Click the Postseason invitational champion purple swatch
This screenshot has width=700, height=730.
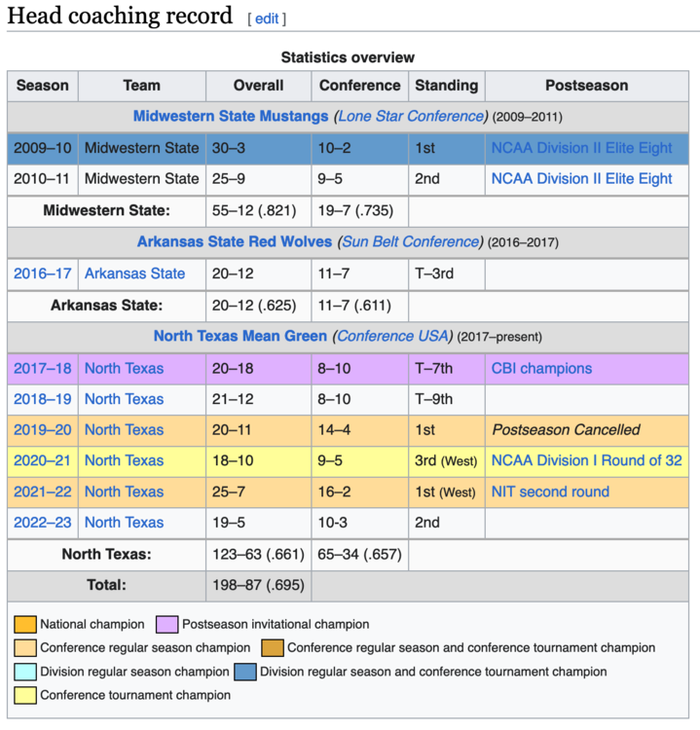coord(166,624)
